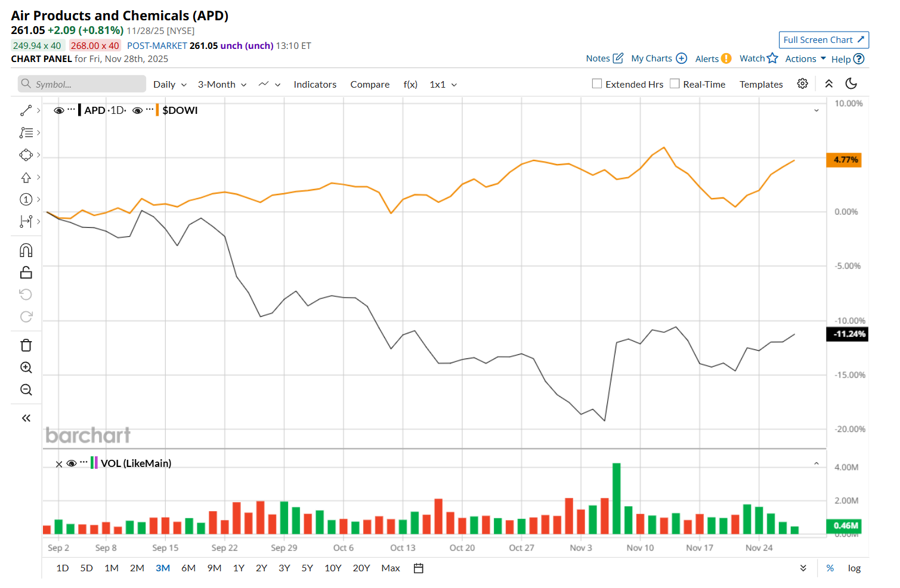This screenshot has height=588, width=900.
Task: Toggle the lock drawings icon
Action: (x=26, y=273)
